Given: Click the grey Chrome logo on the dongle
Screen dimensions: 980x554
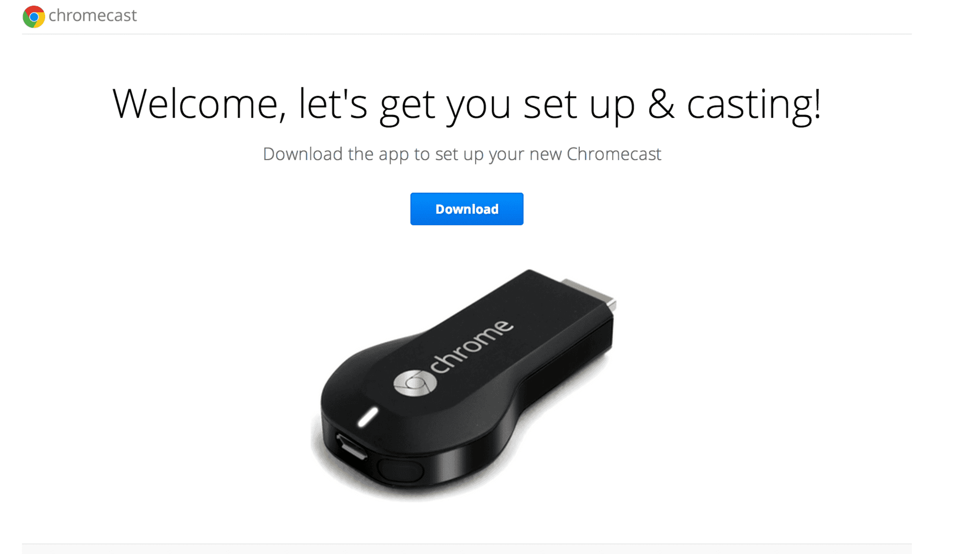Looking at the screenshot, I should tap(415, 383).
